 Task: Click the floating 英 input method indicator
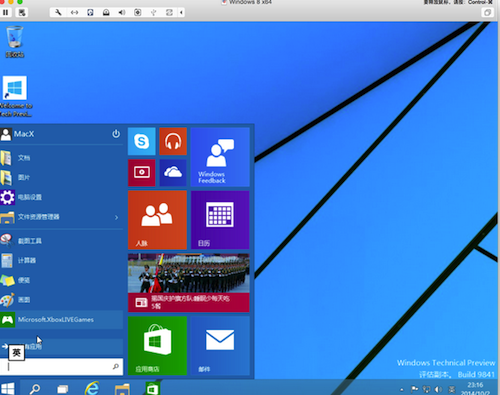coord(16,353)
